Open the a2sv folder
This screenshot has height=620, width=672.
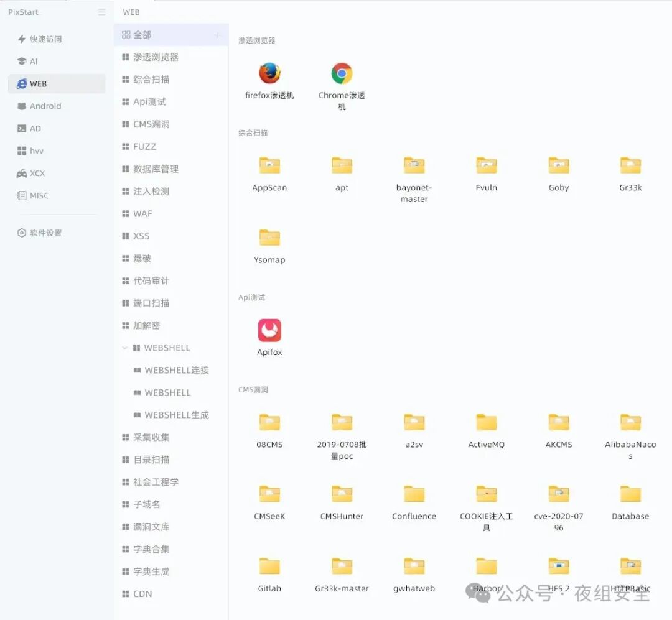[414, 422]
